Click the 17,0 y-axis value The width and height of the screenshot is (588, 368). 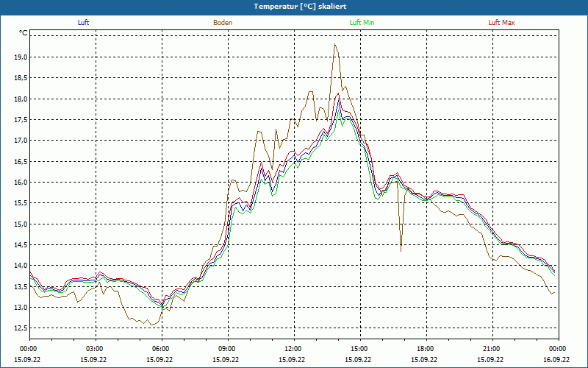pyautogui.click(x=21, y=141)
